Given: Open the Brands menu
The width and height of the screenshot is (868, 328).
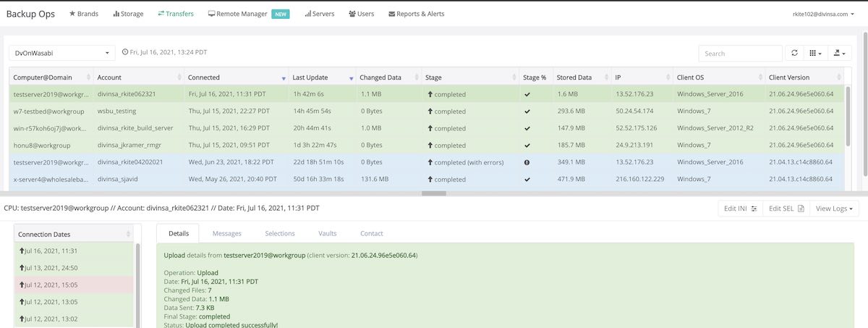Looking at the screenshot, I should (83, 14).
